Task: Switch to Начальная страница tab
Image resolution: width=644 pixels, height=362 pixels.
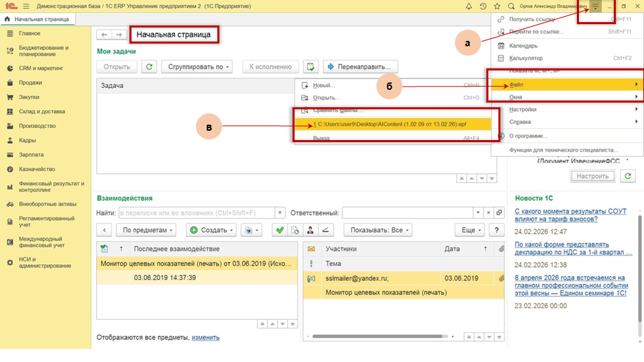Action: point(37,19)
